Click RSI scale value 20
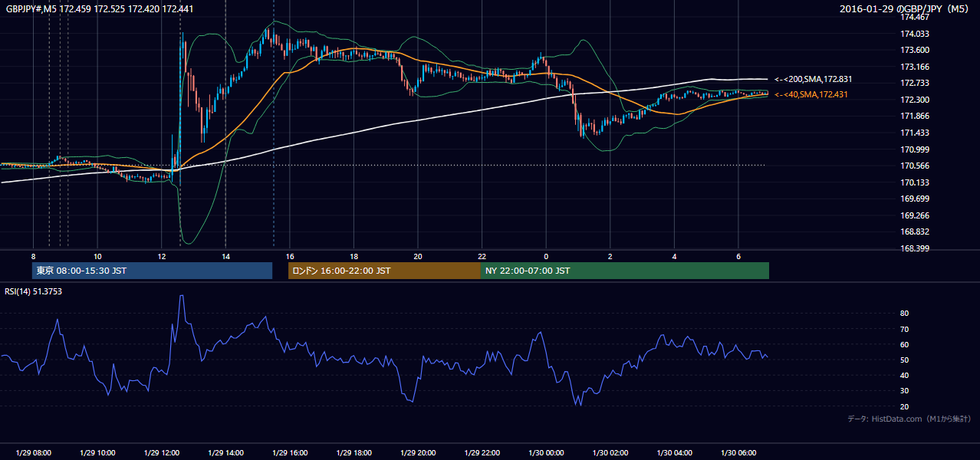The image size is (980, 460). 904,406
